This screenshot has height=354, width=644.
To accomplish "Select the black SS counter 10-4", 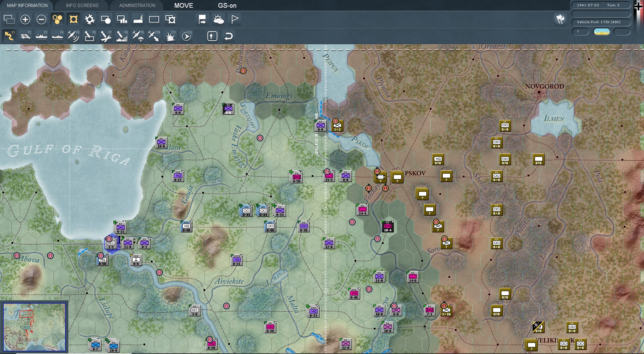I will point(388,226).
